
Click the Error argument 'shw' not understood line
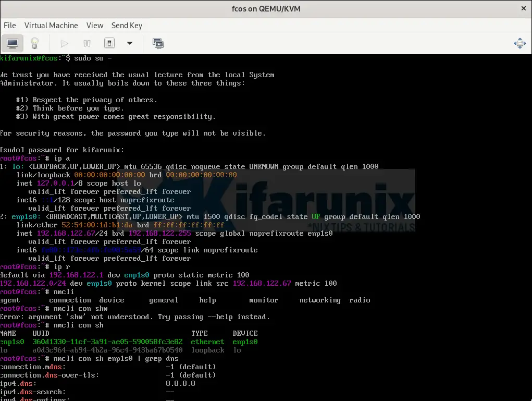click(135, 317)
